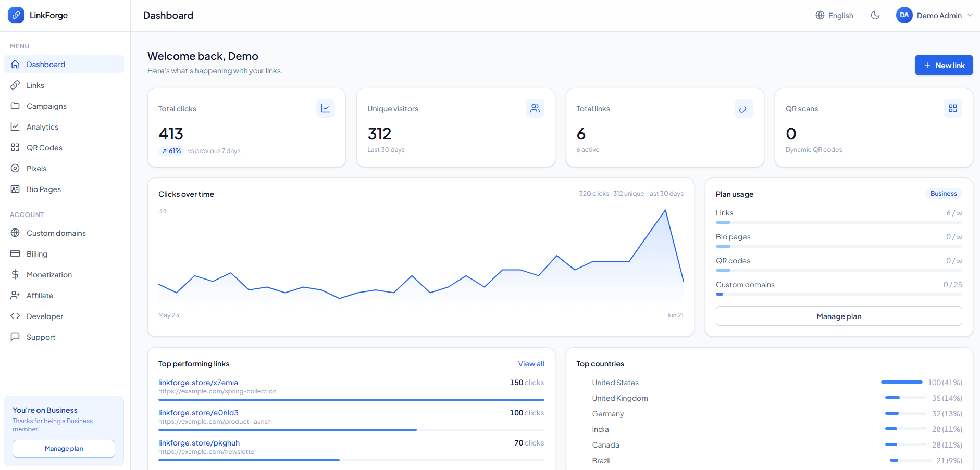This screenshot has width=980, height=470.
Task: Click the 61% increase badge
Action: 171,150
